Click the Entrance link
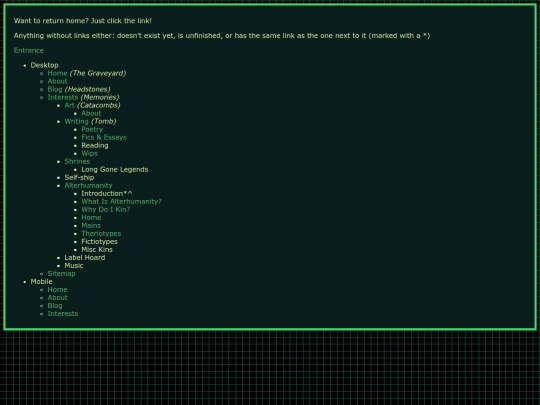Image resolution: width=540 pixels, height=405 pixels. coord(29,50)
